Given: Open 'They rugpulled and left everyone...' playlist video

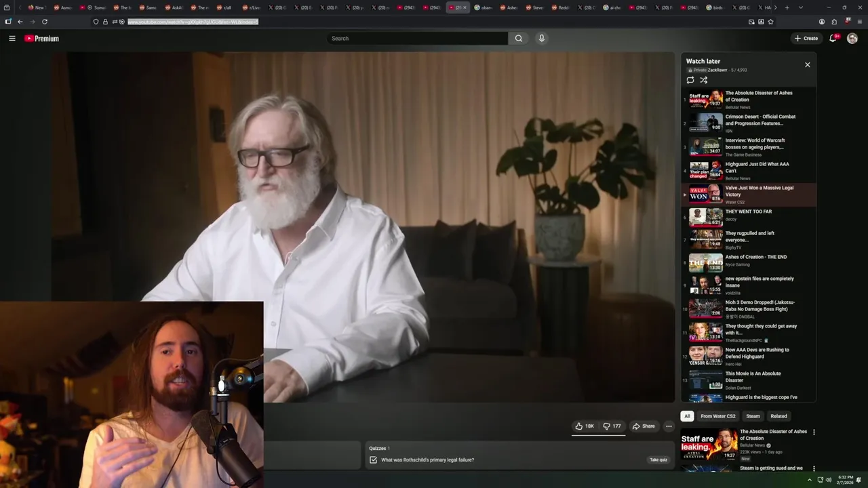Looking at the screenshot, I should [x=749, y=240].
